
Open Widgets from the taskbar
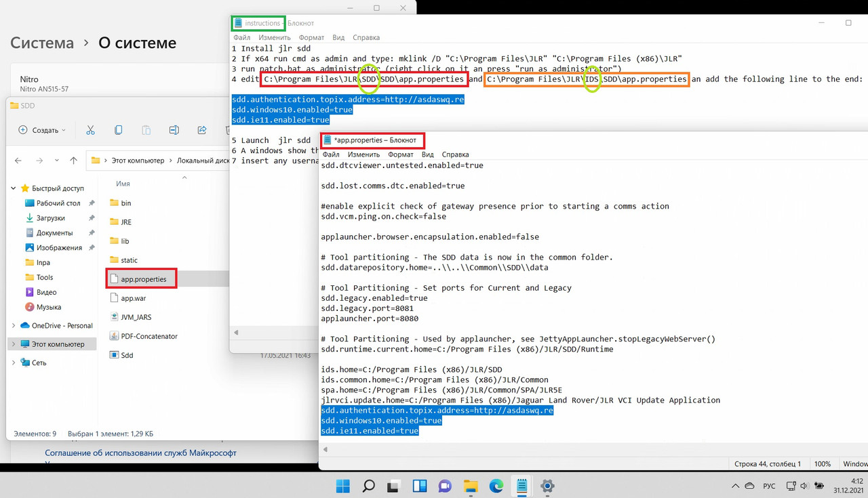click(x=420, y=486)
